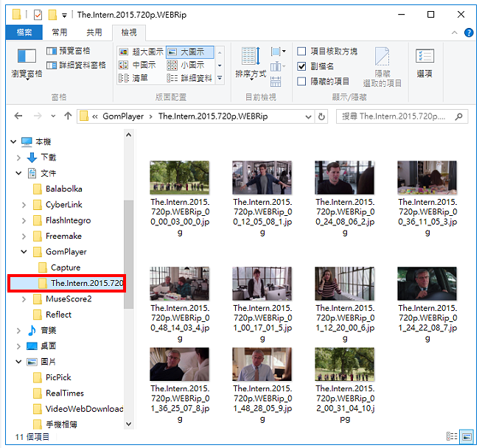Viewport: 482px width, 448px height.
Task: Collapse the ribbon with the chevron
Action: [454, 32]
